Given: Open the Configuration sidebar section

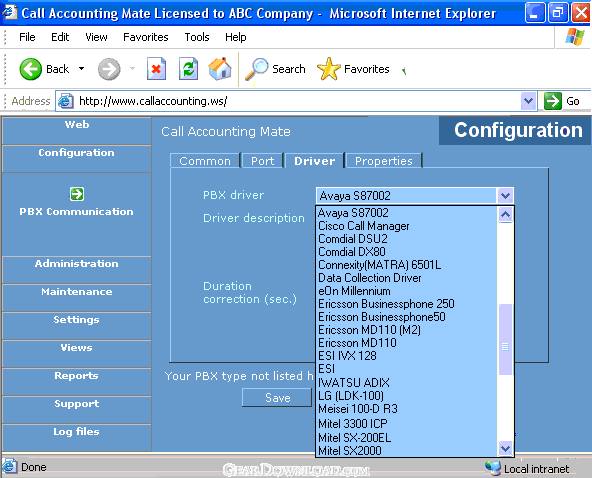Looking at the screenshot, I should pyautogui.click(x=77, y=159).
